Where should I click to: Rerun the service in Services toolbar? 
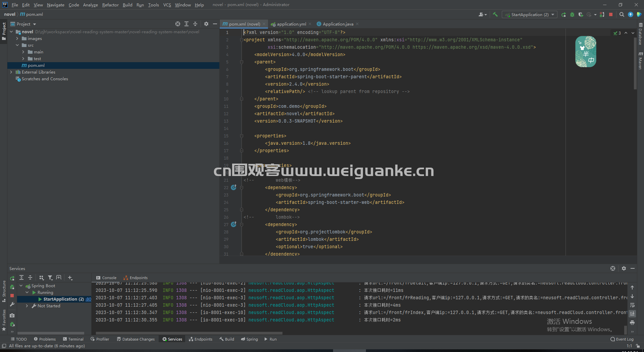coord(12,278)
